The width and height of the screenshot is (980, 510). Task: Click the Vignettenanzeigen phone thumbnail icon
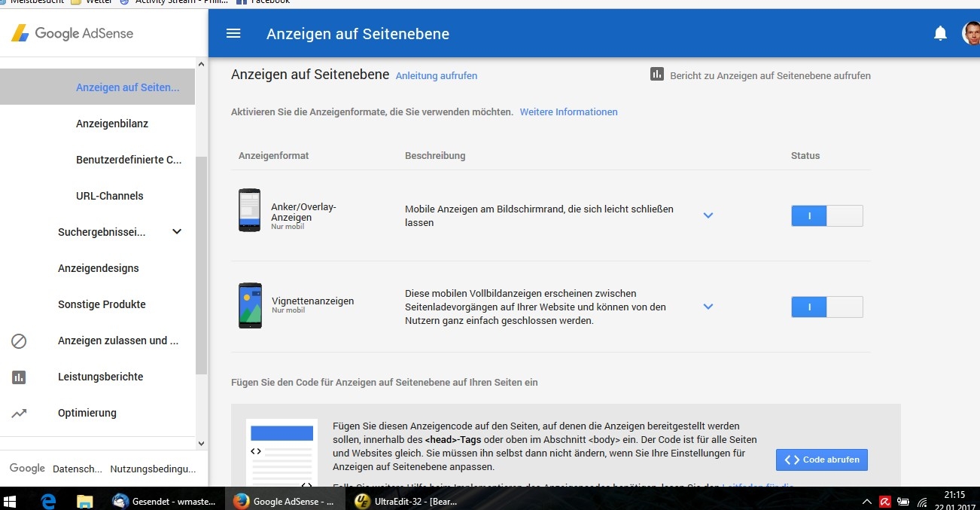pos(249,305)
